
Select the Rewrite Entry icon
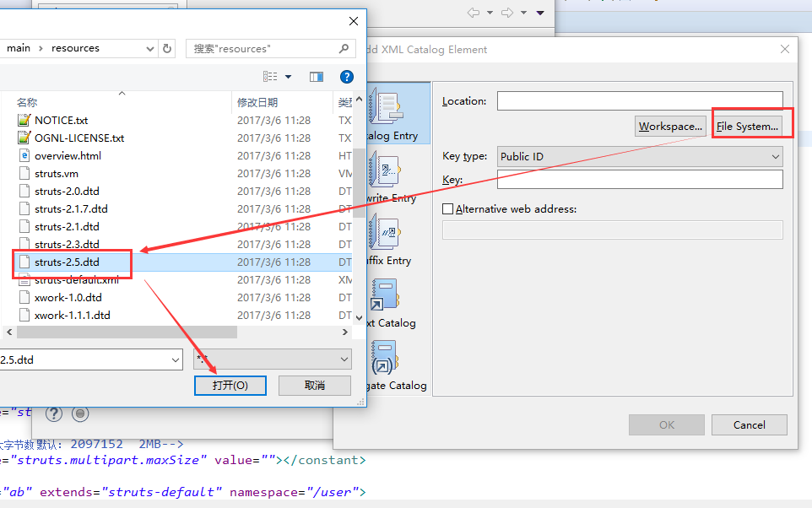(x=384, y=170)
